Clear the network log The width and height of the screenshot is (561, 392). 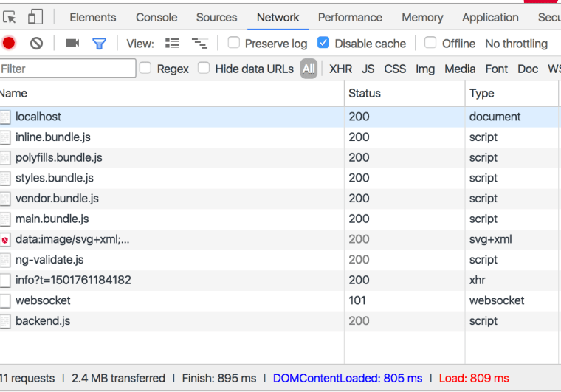tap(36, 44)
